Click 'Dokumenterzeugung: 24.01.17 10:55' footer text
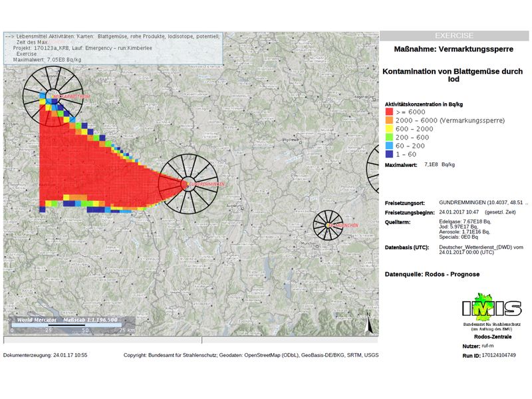This screenshot has height=399, width=532. pos(45,355)
